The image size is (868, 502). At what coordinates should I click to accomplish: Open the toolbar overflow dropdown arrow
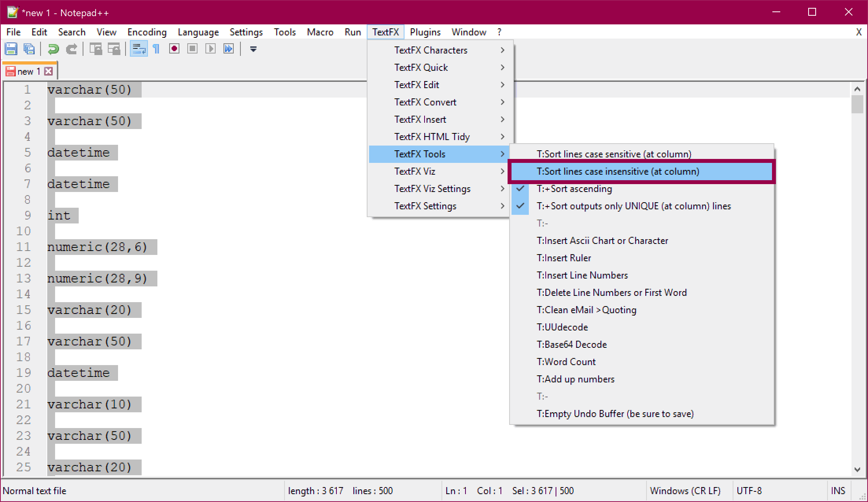click(253, 49)
